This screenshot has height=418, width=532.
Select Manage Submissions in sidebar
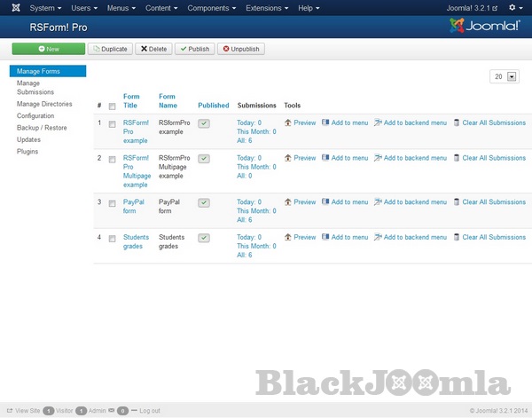(35, 87)
